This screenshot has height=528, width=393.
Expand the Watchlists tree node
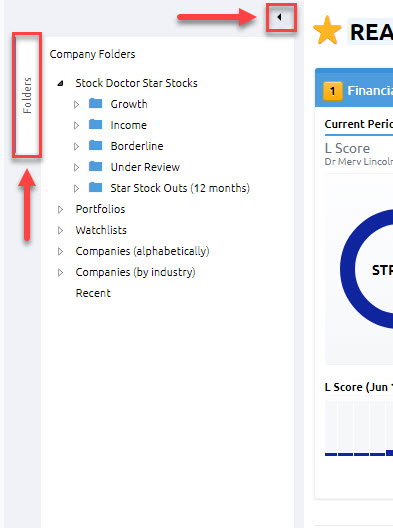coord(60,230)
